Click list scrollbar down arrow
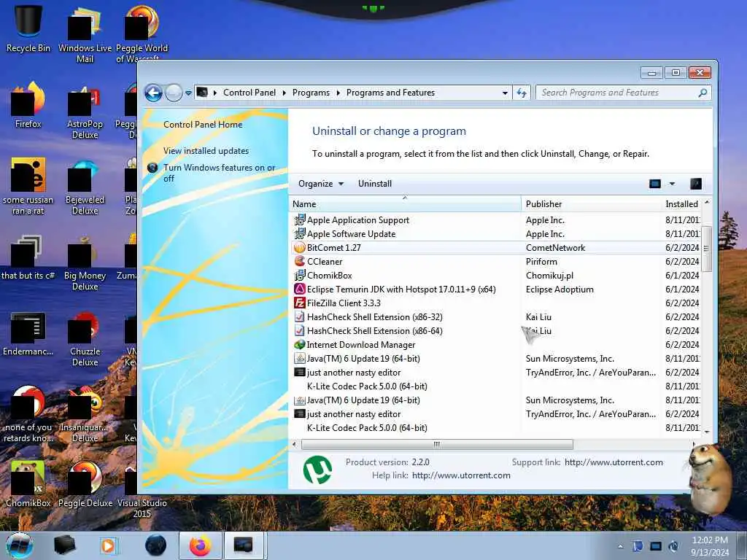The width and height of the screenshot is (747, 560). (x=707, y=432)
